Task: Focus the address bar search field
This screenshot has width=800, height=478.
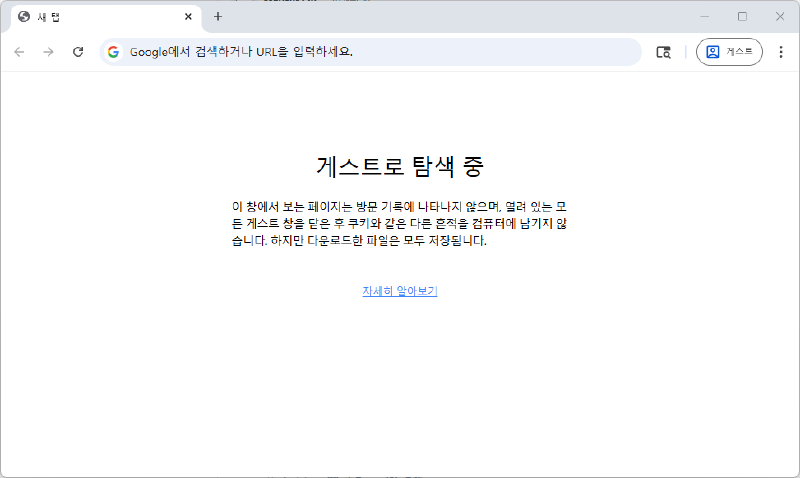Action: (370, 52)
